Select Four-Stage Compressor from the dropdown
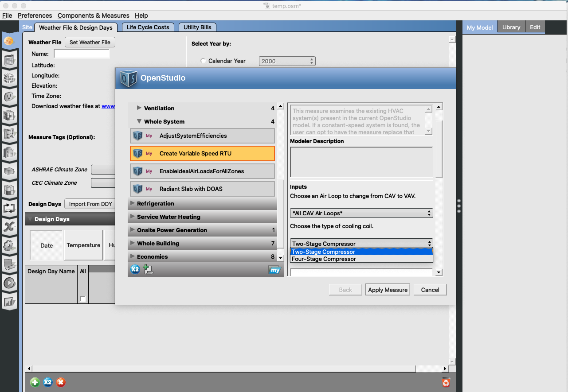 (323, 259)
